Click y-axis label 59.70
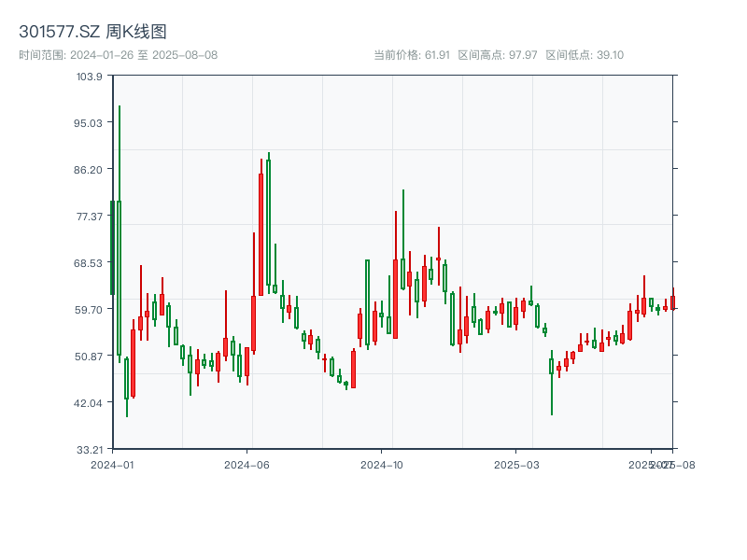The image size is (747, 560). [x=88, y=310]
